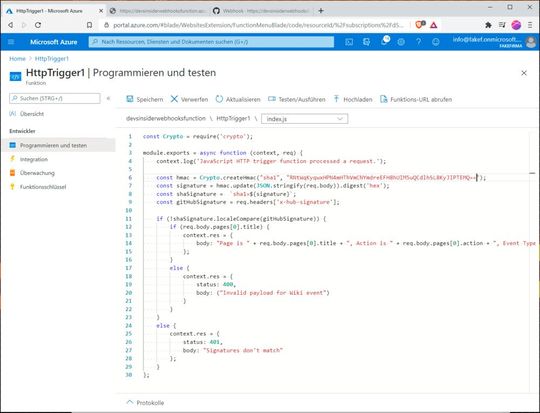Open the browser media playlist icon

pyautogui.click(x=502, y=25)
